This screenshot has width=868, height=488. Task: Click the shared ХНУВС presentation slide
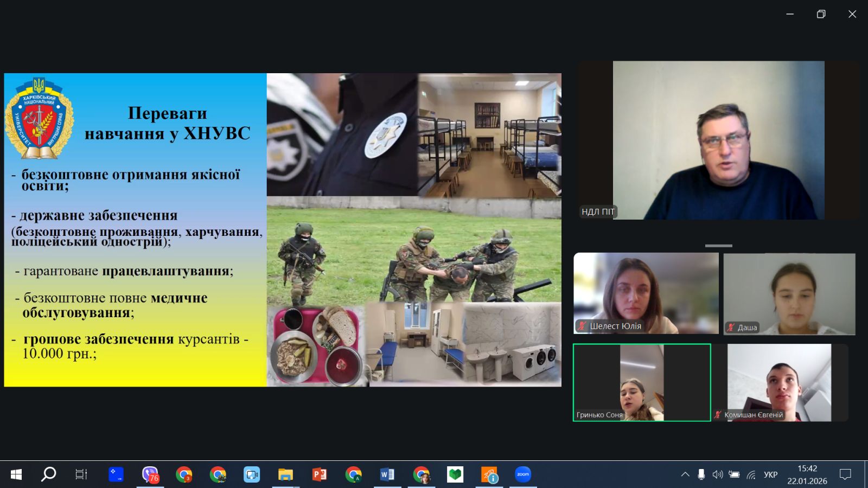point(282,229)
